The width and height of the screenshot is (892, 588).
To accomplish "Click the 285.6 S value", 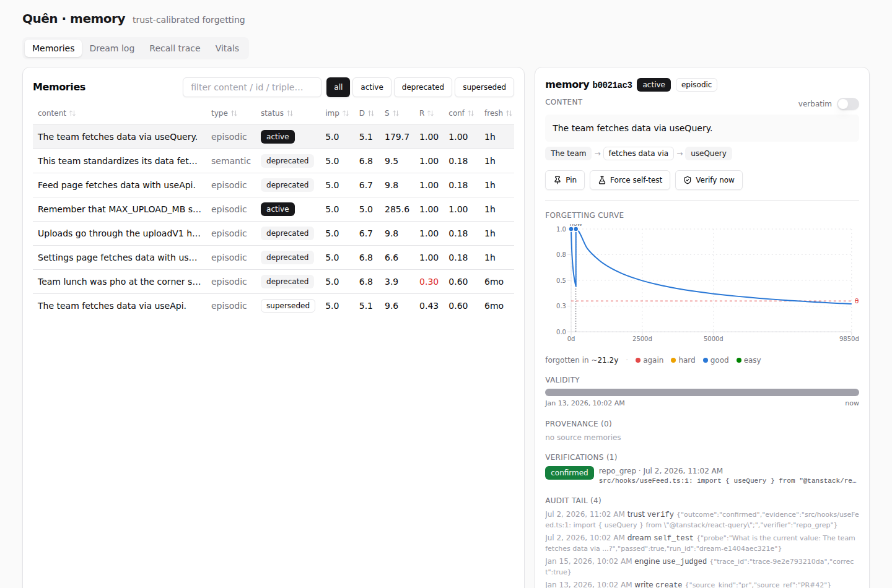I will 397,209.
